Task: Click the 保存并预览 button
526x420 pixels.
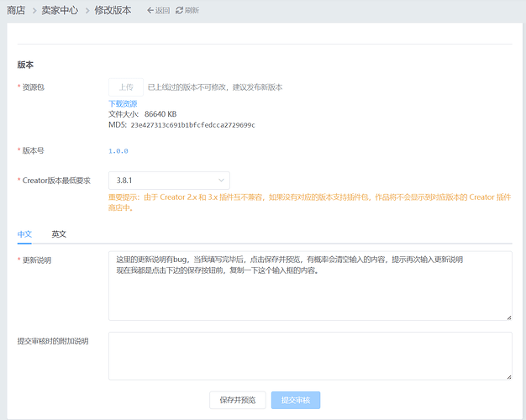Action: coord(238,400)
